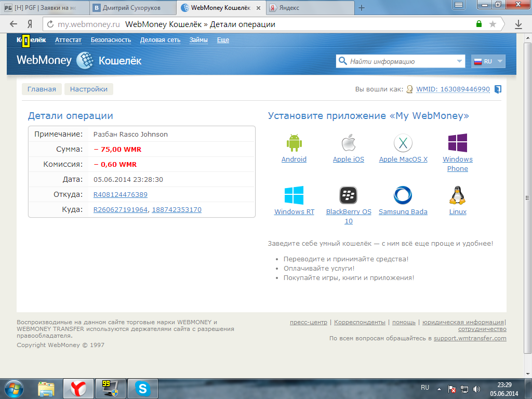Click the green padlock security icon
The height and width of the screenshot is (399, 532).
(x=479, y=24)
